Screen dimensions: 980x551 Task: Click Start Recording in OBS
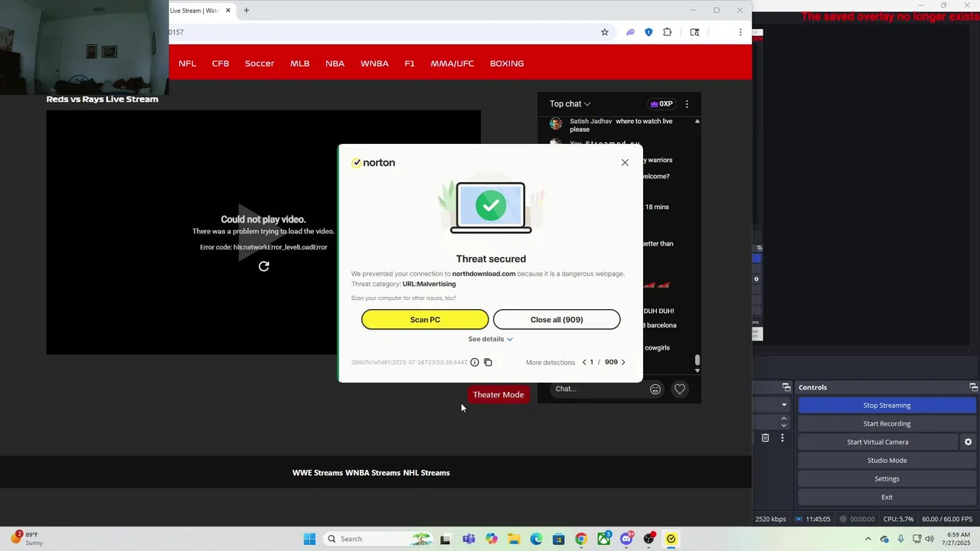point(887,424)
